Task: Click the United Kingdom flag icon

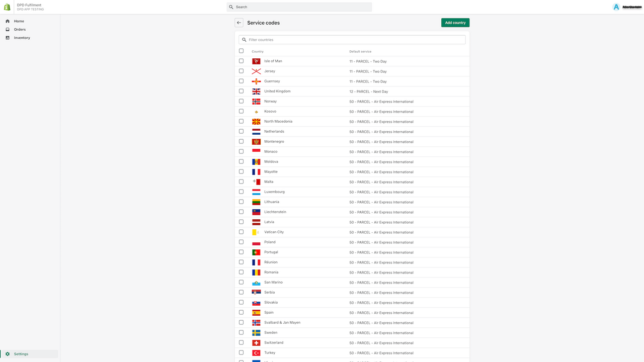Action: [256, 91]
